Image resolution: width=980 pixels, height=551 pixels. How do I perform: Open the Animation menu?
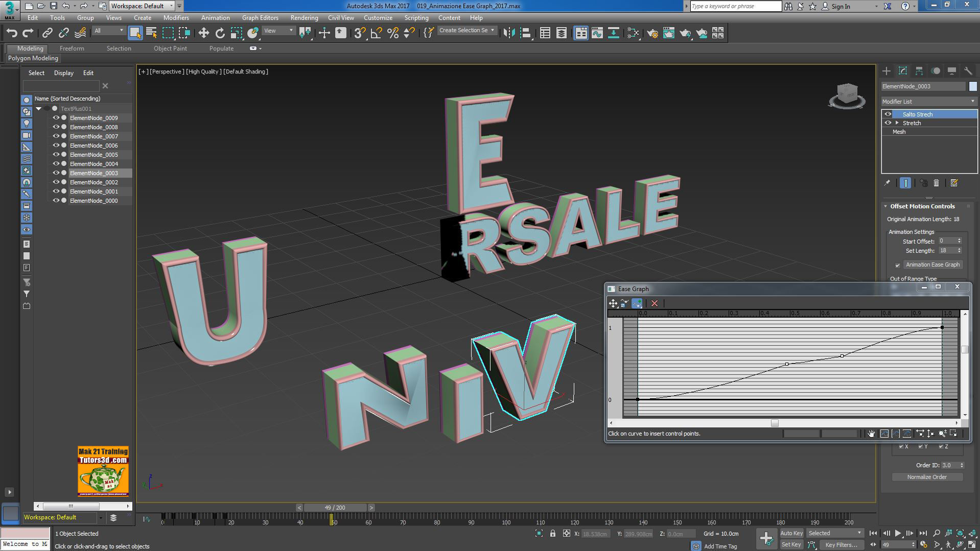point(215,18)
